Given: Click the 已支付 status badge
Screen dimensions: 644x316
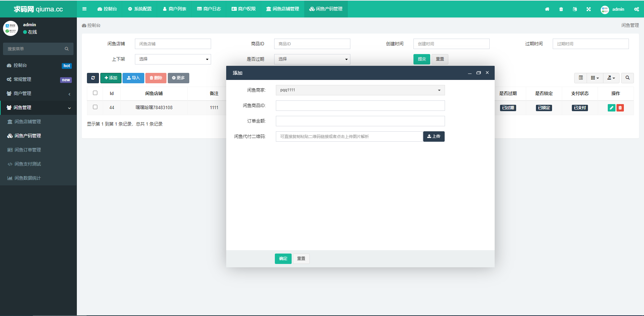Looking at the screenshot, I should [580, 108].
